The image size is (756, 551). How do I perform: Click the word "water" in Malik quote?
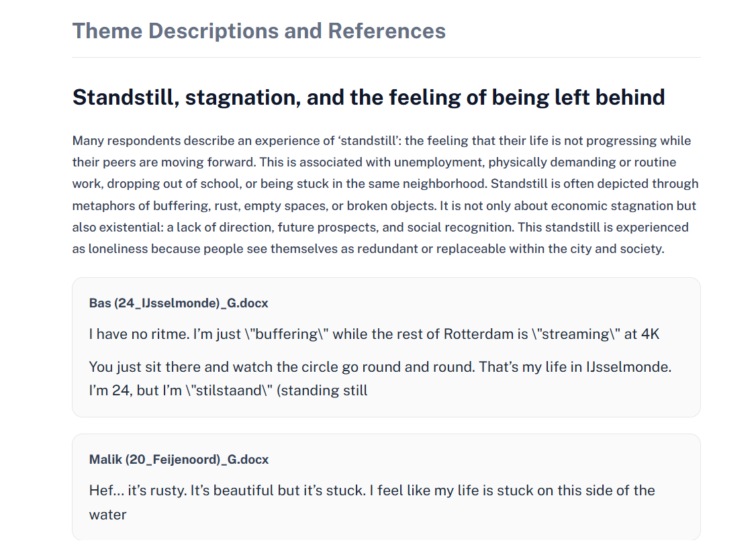coord(107,515)
